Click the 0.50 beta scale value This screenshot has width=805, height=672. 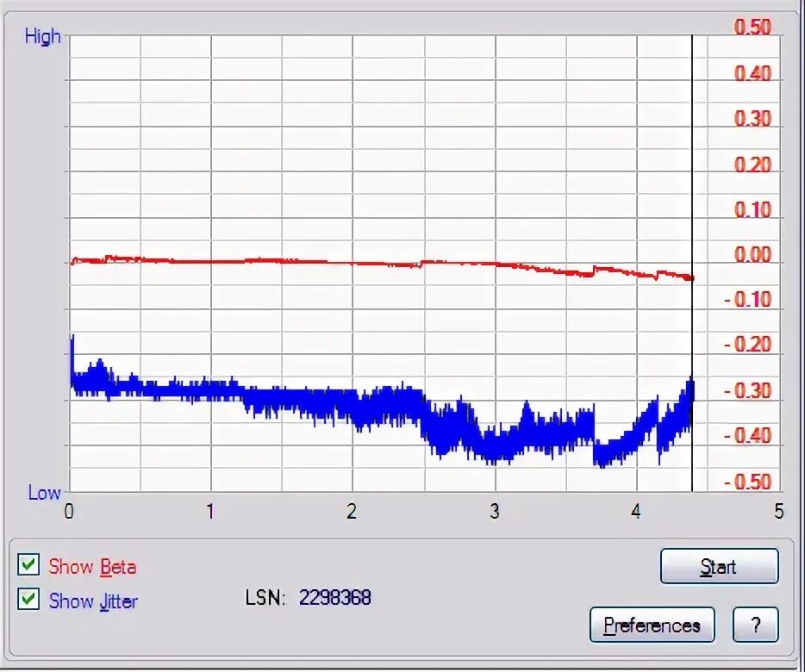point(752,28)
